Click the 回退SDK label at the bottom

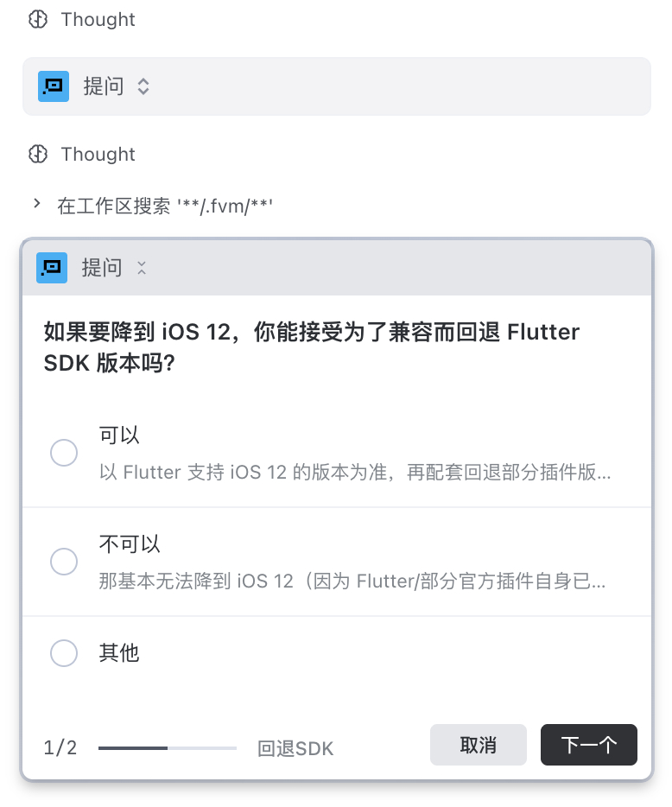[295, 748]
